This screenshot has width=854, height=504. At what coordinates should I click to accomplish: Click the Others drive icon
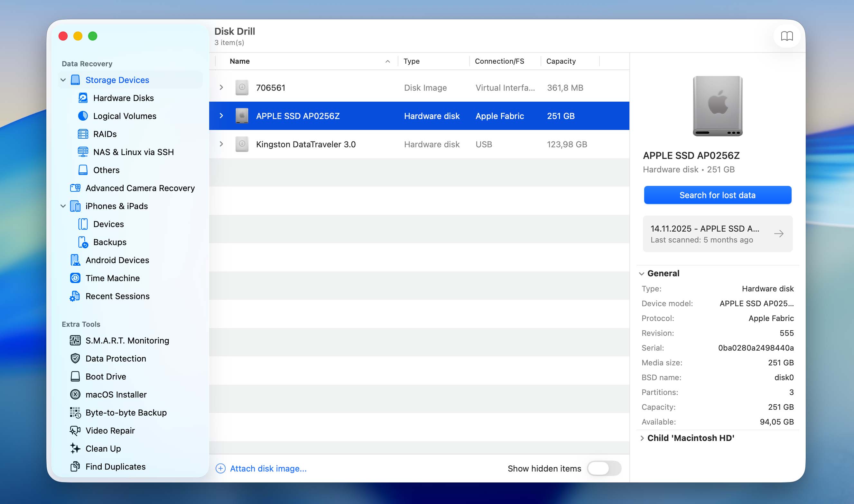click(83, 170)
